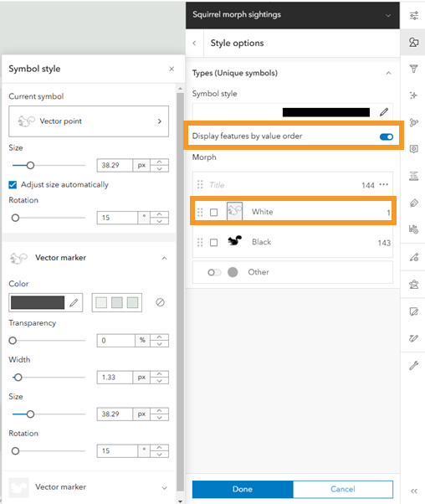Click Cancel in Style options
Screen dimensions: 425x504
[x=343, y=489]
